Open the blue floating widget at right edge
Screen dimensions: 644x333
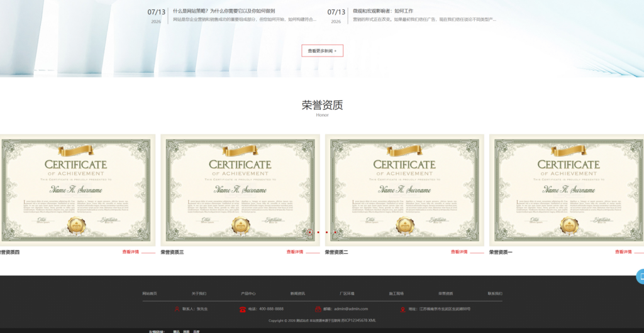tap(640, 277)
